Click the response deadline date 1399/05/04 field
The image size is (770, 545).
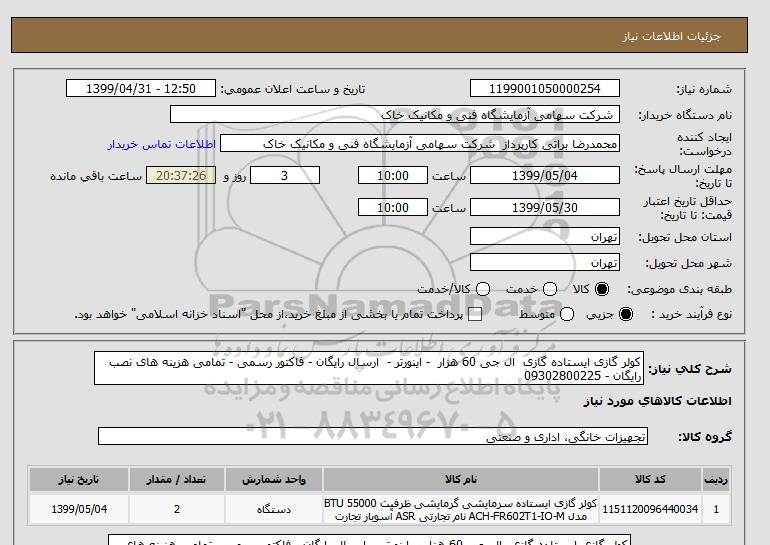[x=545, y=175]
